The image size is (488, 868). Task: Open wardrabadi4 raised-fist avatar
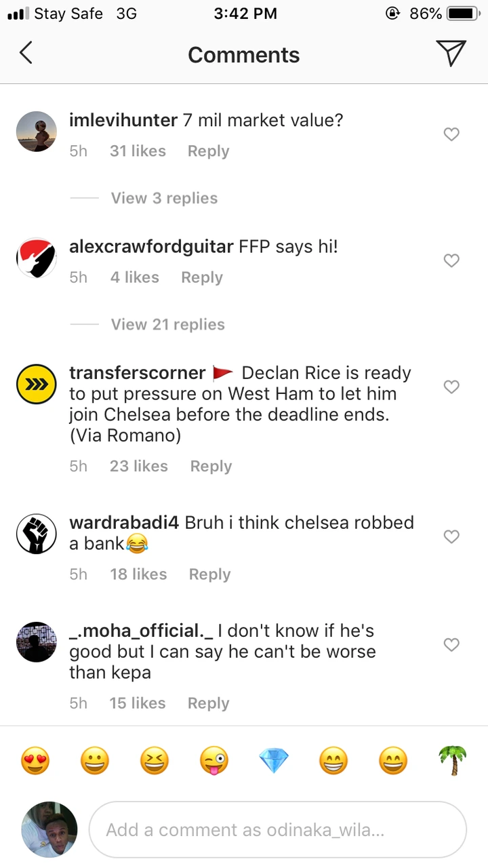[x=36, y=534]
